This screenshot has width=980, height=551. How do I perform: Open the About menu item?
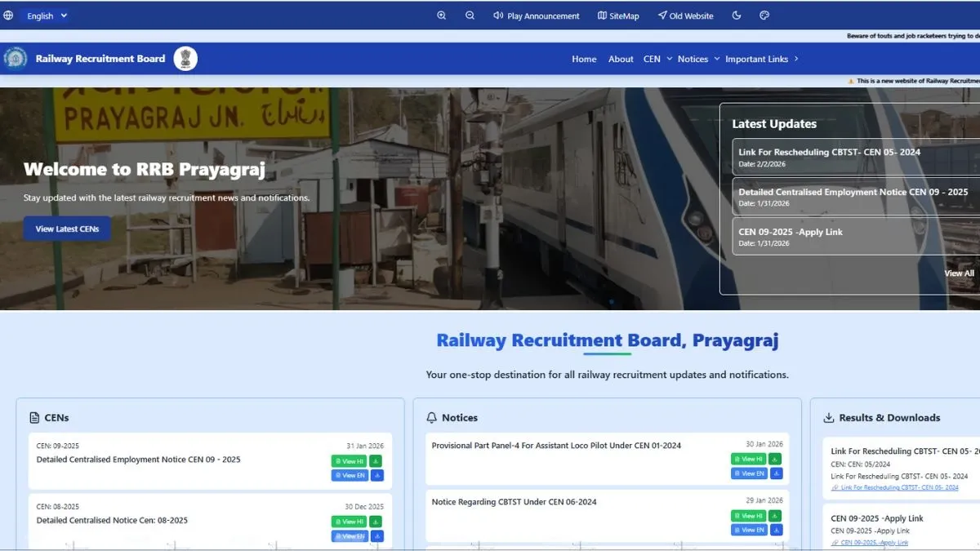click(x=621, y=59)
